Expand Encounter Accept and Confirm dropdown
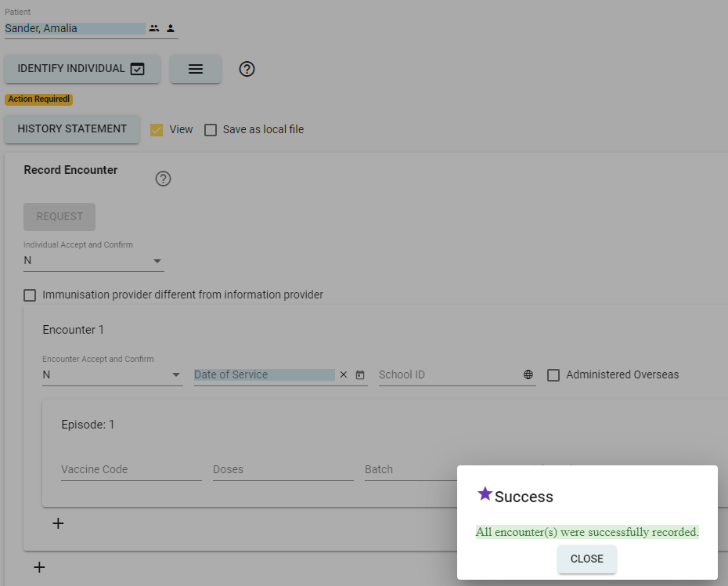 tap(113, 375)
